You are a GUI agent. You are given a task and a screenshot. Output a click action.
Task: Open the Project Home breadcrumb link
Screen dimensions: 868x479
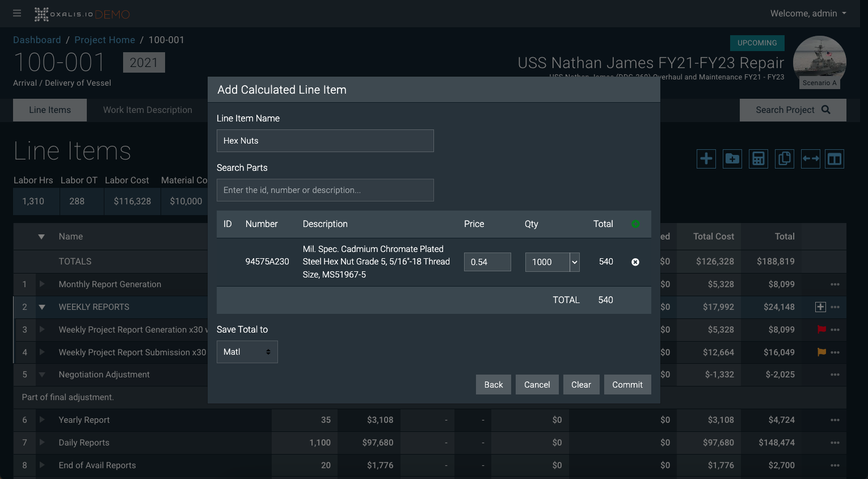pyautogui.click(x=104, y=40)
